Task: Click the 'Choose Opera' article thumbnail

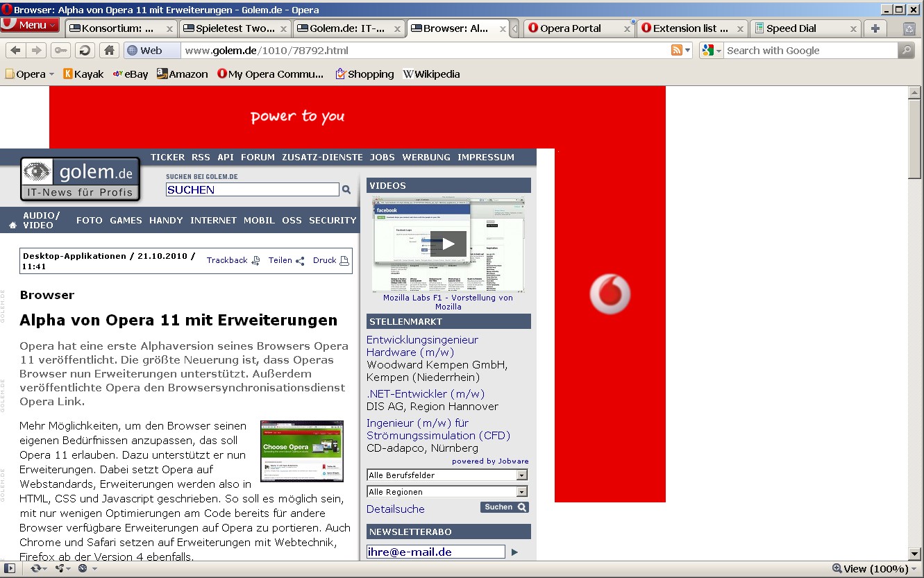Action: pos(301,450)
